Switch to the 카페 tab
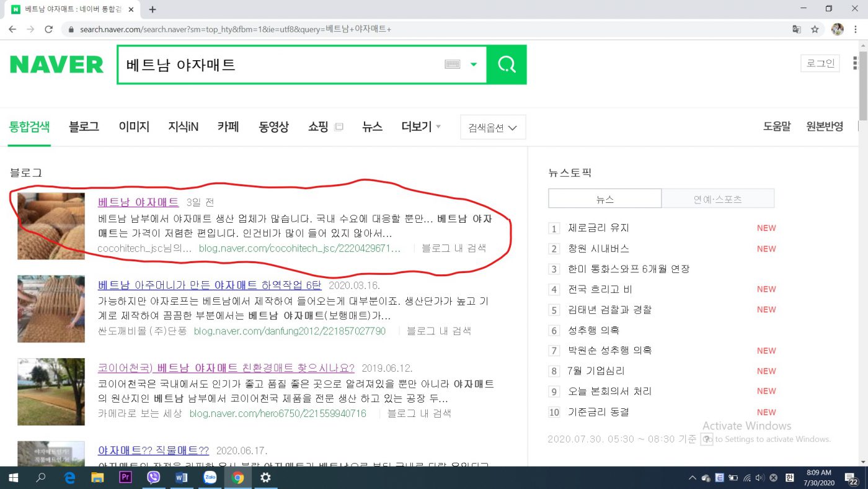Screen dimensions: 868x489 (x=228, y=127)
